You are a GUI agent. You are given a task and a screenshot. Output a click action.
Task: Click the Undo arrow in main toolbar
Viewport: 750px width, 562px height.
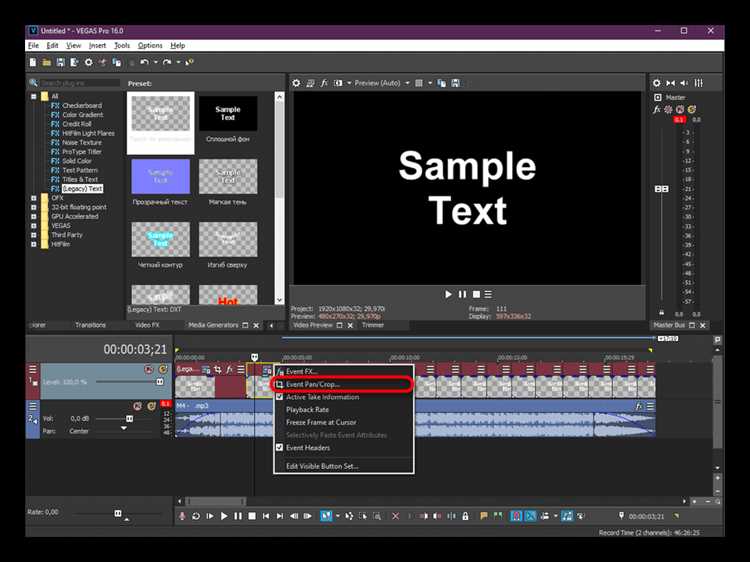(144, 62)
